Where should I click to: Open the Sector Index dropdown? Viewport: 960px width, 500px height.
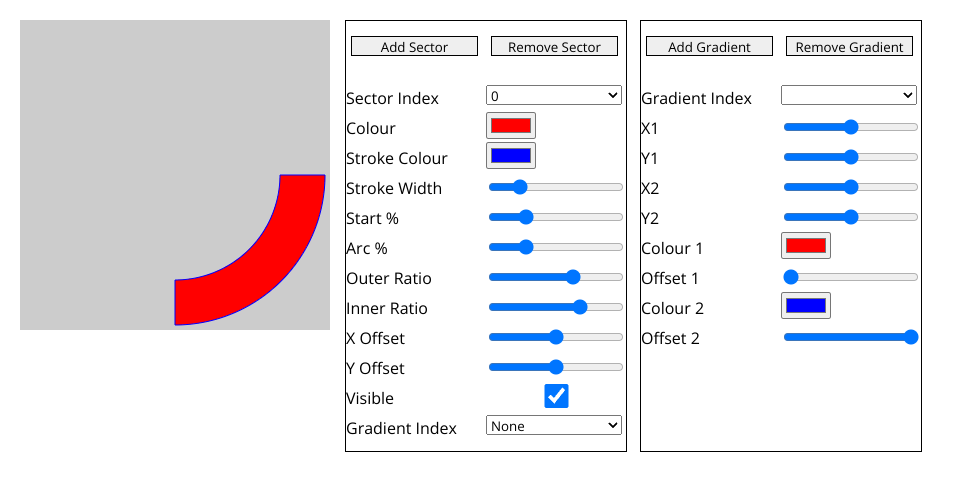[x=554, y=95]
